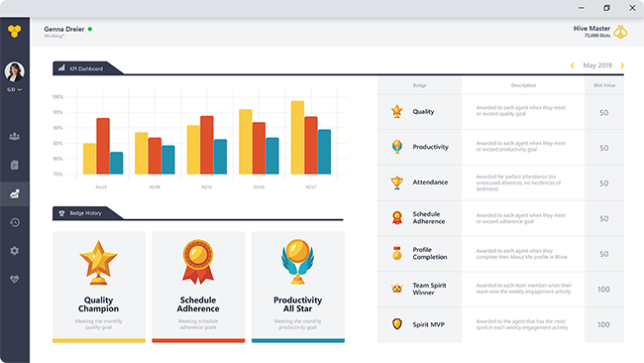
Task: Click the Schedule Adherence badge card
Action: click(x=198, y=287)
